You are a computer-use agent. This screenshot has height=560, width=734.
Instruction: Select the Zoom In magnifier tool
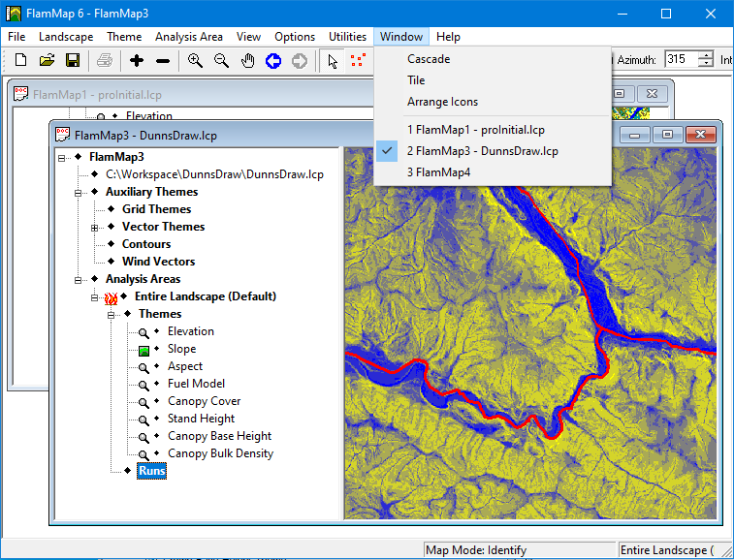point(195,60)
